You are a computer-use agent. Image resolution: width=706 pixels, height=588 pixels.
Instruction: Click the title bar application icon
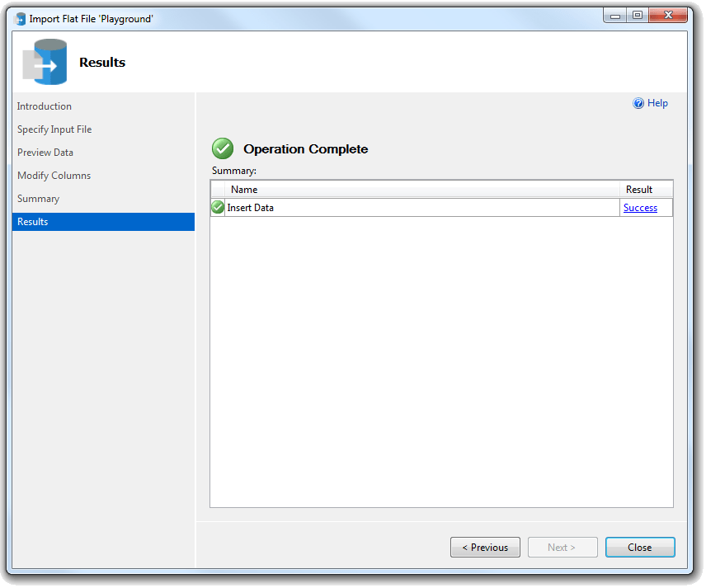tap(21, 19)
